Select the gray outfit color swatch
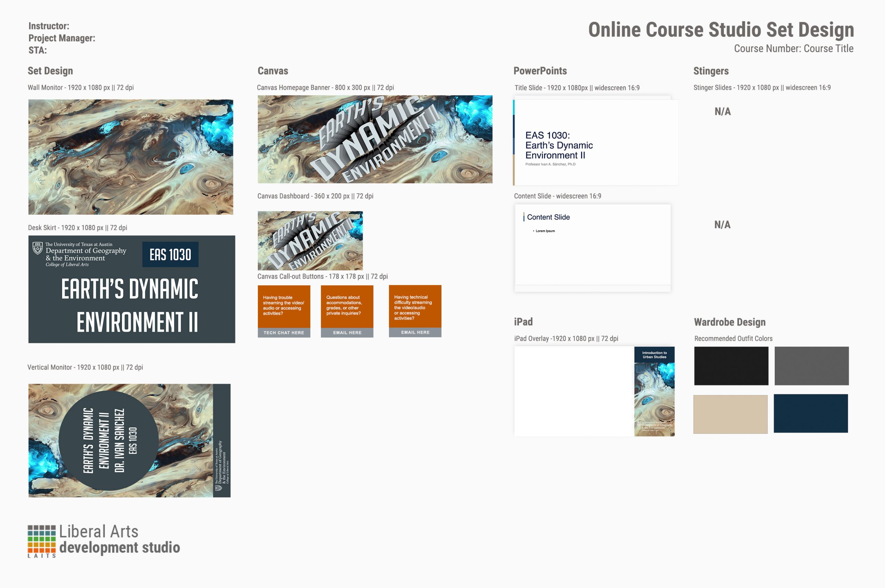 click(811, 366)
